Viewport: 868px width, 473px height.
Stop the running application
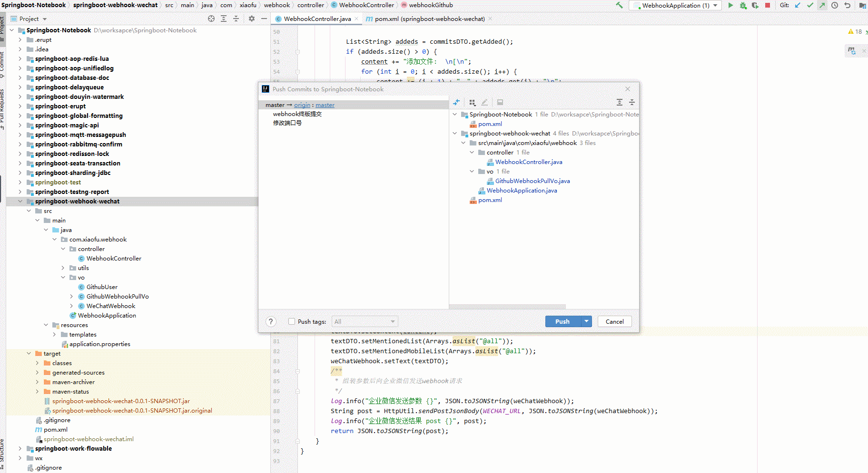(x=768, y=5)
